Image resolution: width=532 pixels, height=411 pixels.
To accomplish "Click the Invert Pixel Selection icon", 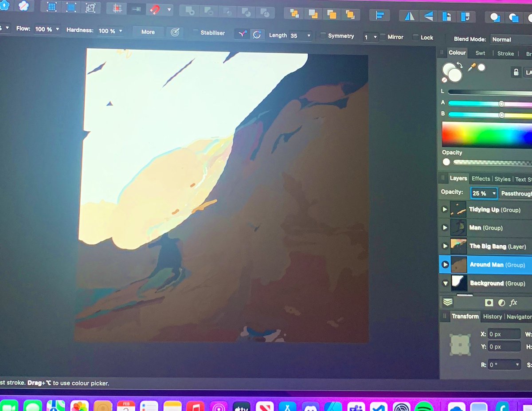I will click(90, 8).
